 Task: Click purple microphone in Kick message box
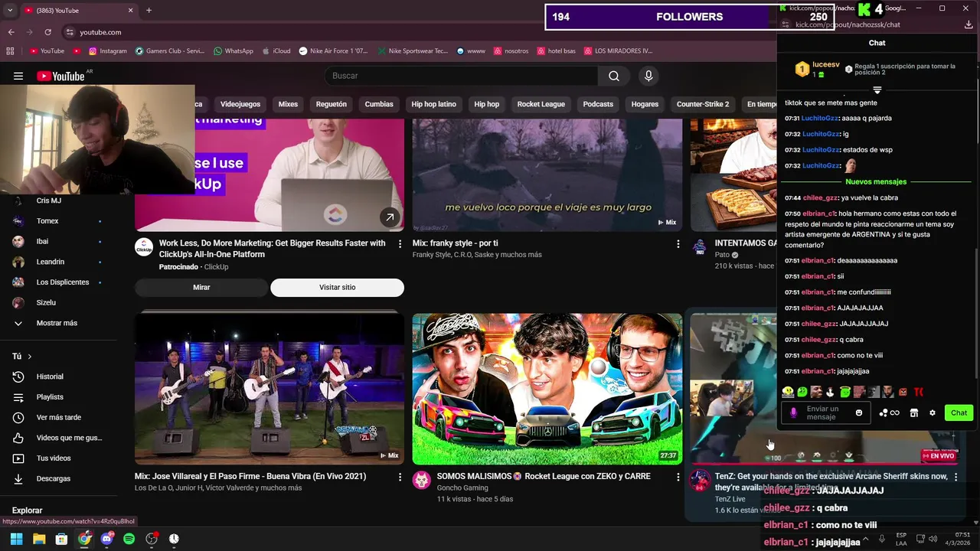(793, 413)
